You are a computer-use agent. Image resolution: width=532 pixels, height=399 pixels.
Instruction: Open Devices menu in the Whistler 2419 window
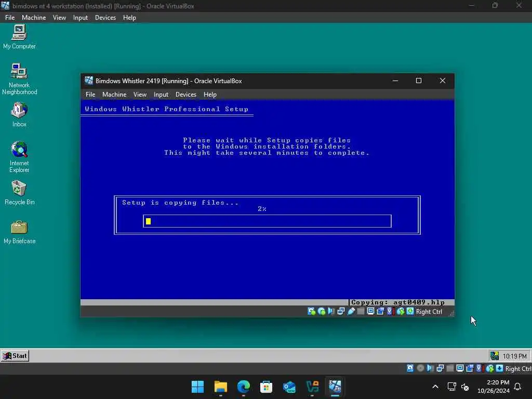click(x=185, y=95)
